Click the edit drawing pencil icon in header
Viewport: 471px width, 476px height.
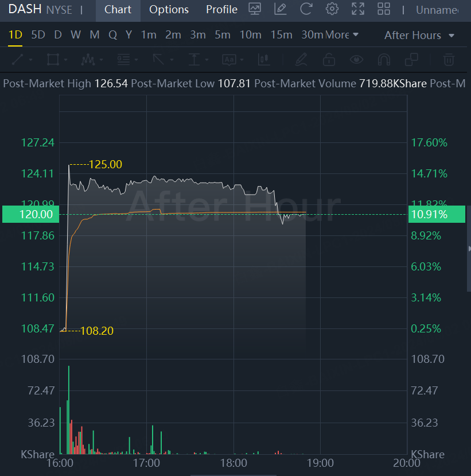280,9
